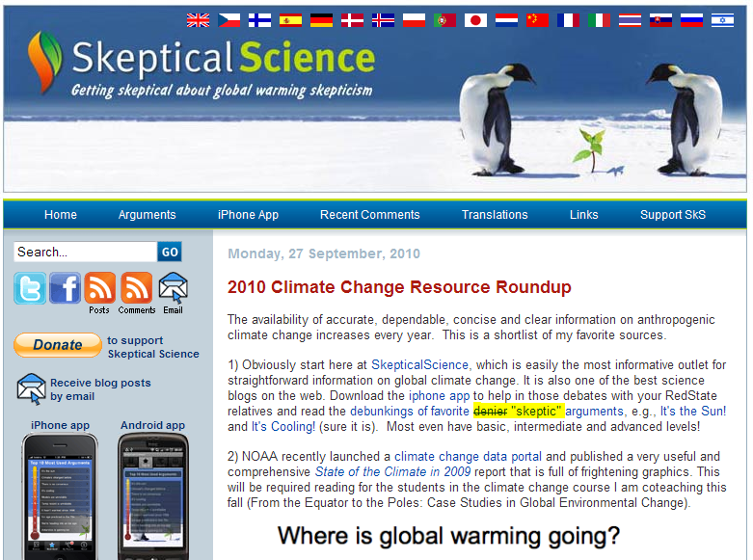Switch language using the Japanese flag
The height and width of the screenshot is (560, 753).
474,19
